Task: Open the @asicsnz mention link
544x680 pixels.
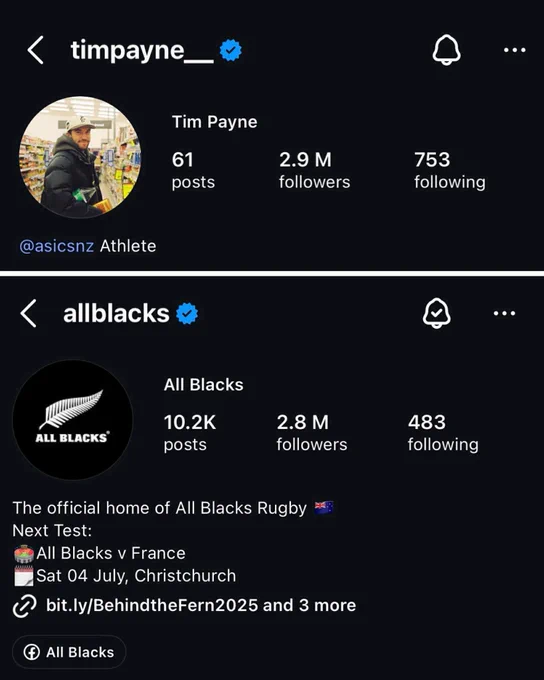Action: point(56,246)
